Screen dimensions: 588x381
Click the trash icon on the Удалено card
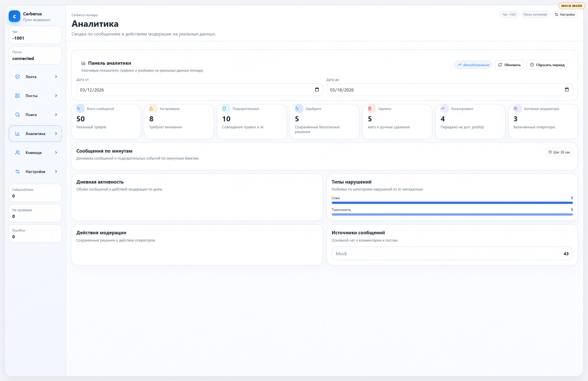coord(370,109)
